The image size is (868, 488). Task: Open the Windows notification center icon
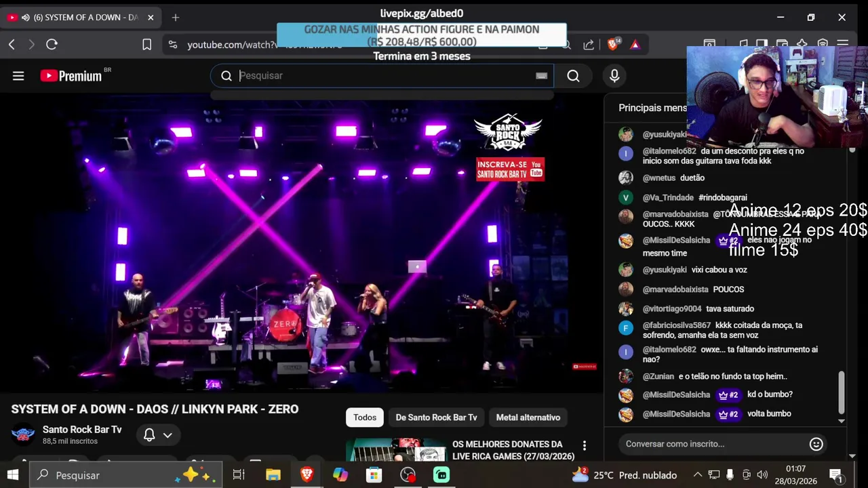pos(836,475)
